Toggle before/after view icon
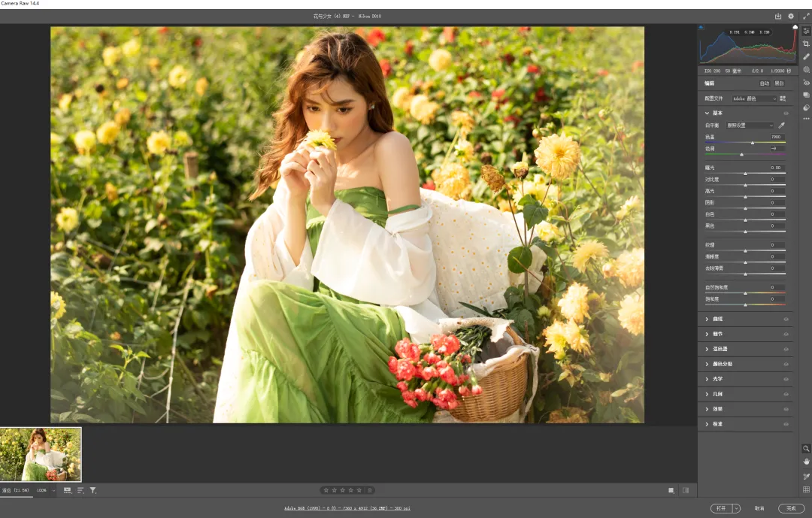Screen dimensions: 812x518 (x=671, y=490)
